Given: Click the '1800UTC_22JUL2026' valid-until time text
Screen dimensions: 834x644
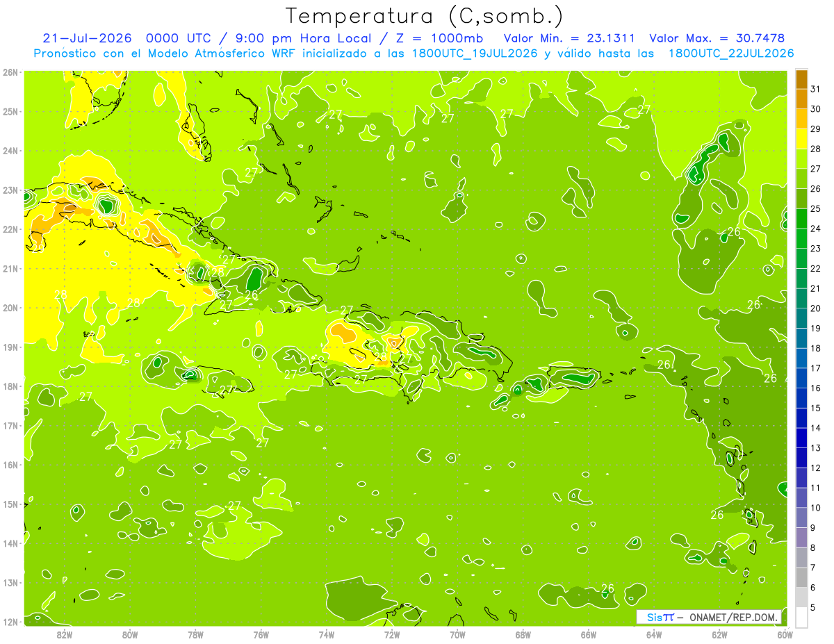Looking at the screenshot, I should coord(731,53).
